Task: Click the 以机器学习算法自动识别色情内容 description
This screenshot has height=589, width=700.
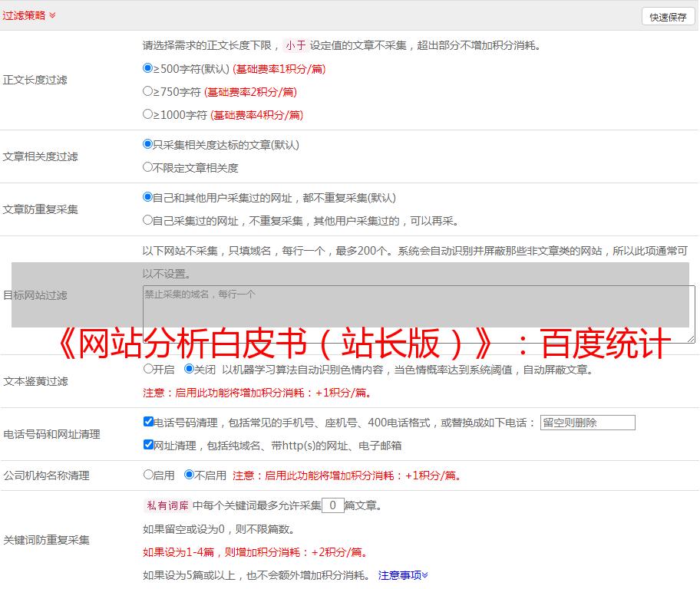Action: coord(408,370)
